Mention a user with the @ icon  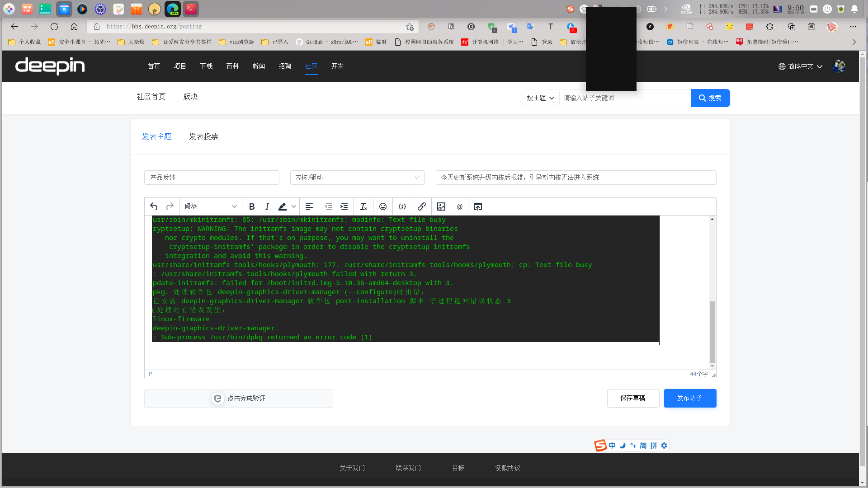460,206
